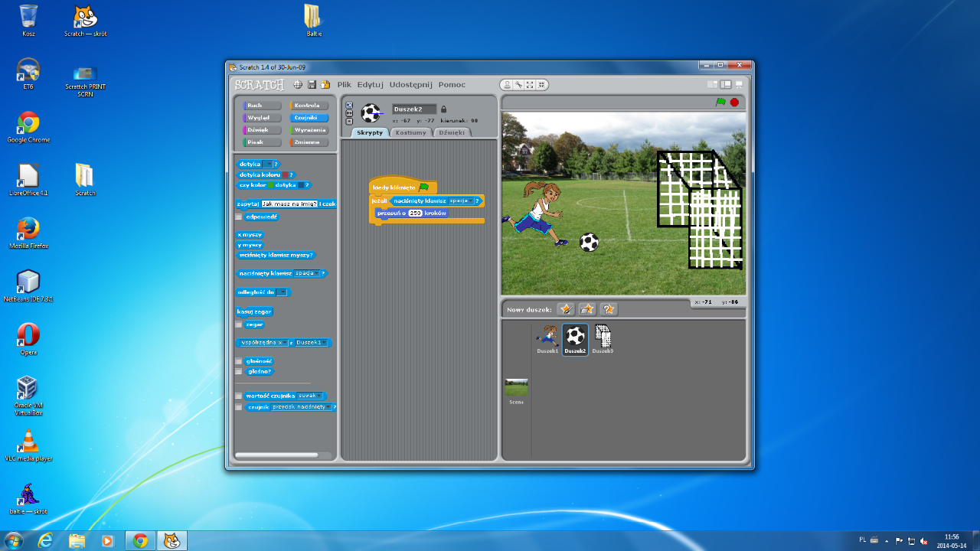
Task: Open dropdown in the dotykа ? block
Action: [x=268, y=164]
